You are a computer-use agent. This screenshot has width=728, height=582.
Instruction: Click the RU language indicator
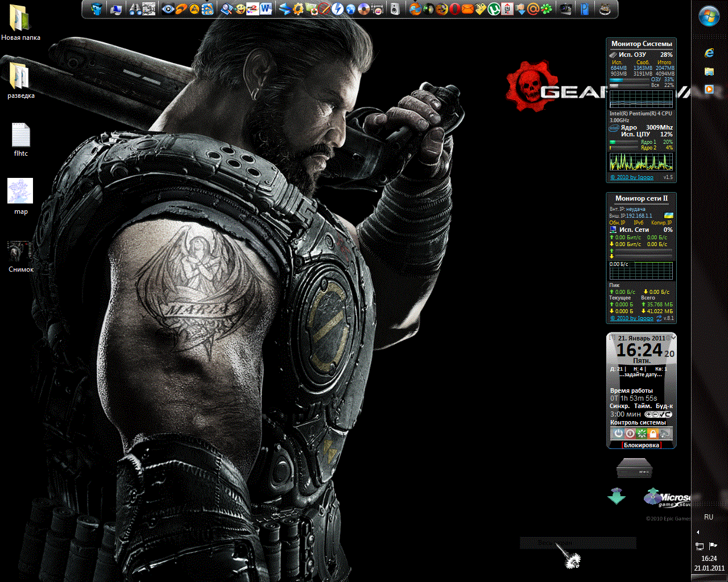[x=709, y=517]
